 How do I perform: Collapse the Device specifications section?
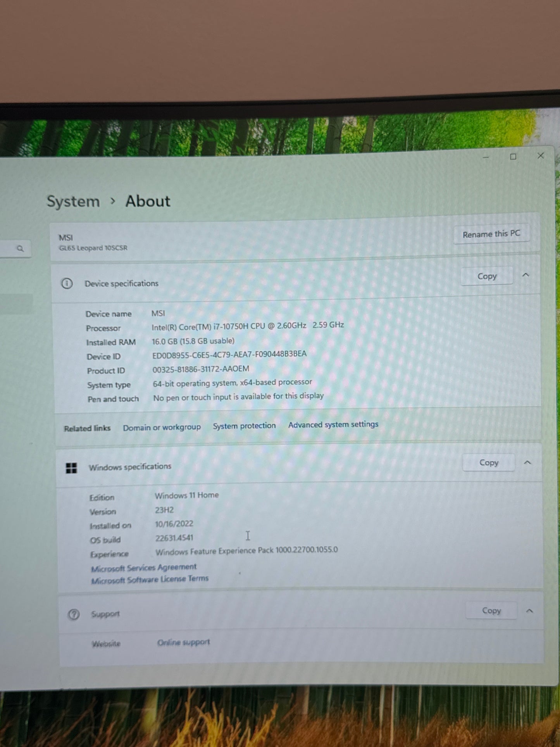tap(526, 275)
